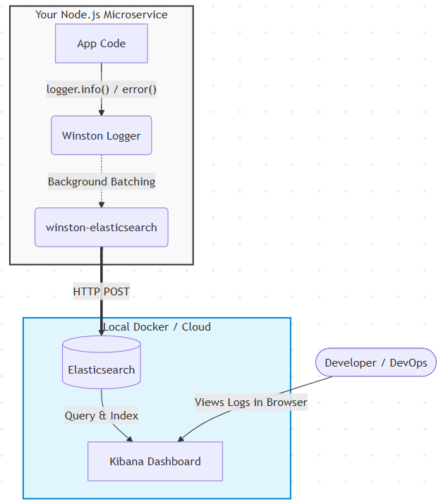The image size is (441, 504).
Task: Select the winston-elasticsearch node
Action: pos(102,227)
